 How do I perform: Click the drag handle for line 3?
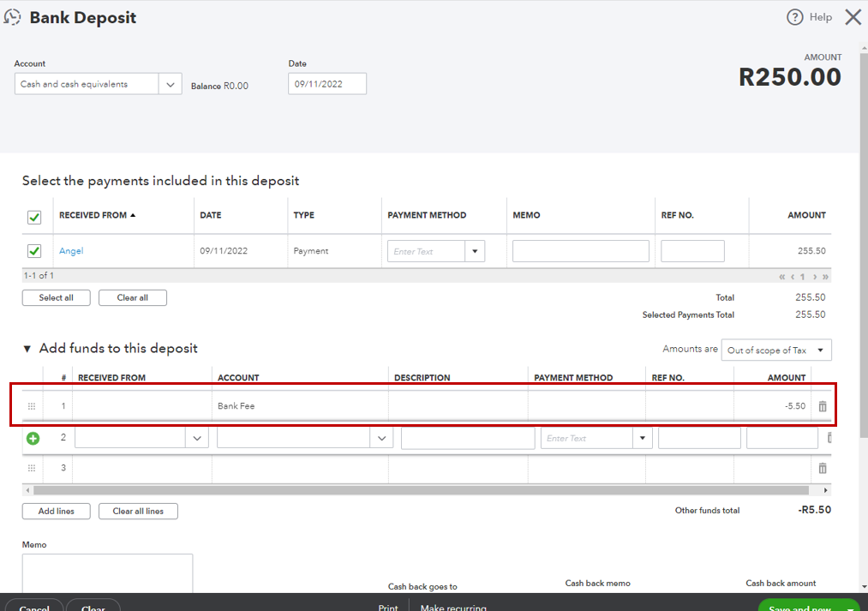(x=32, y=468)
